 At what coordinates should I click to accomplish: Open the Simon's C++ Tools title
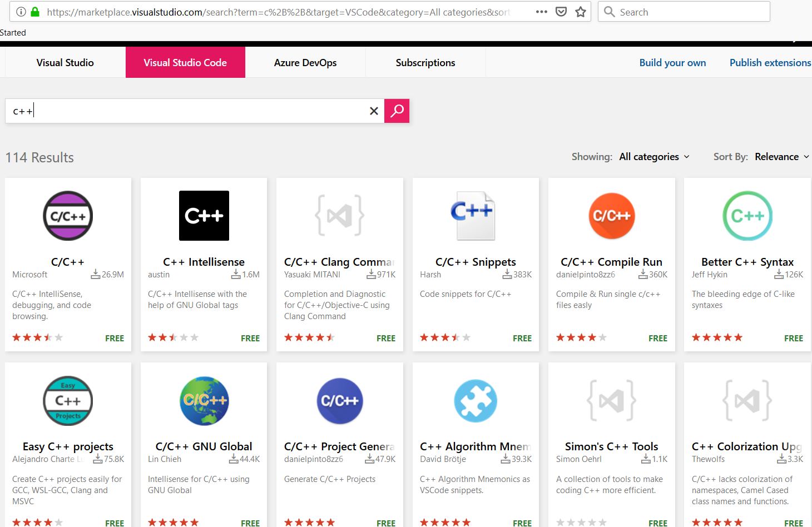point(612,446)
